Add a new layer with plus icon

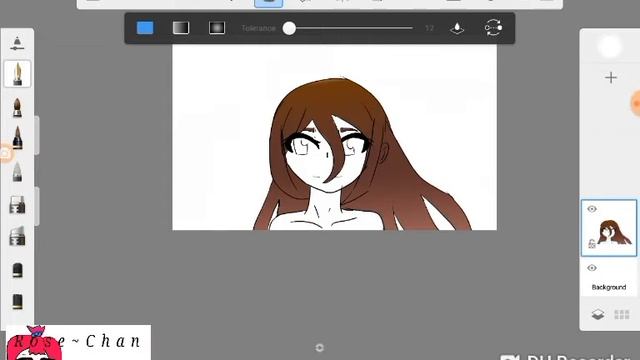click(611, 78)
